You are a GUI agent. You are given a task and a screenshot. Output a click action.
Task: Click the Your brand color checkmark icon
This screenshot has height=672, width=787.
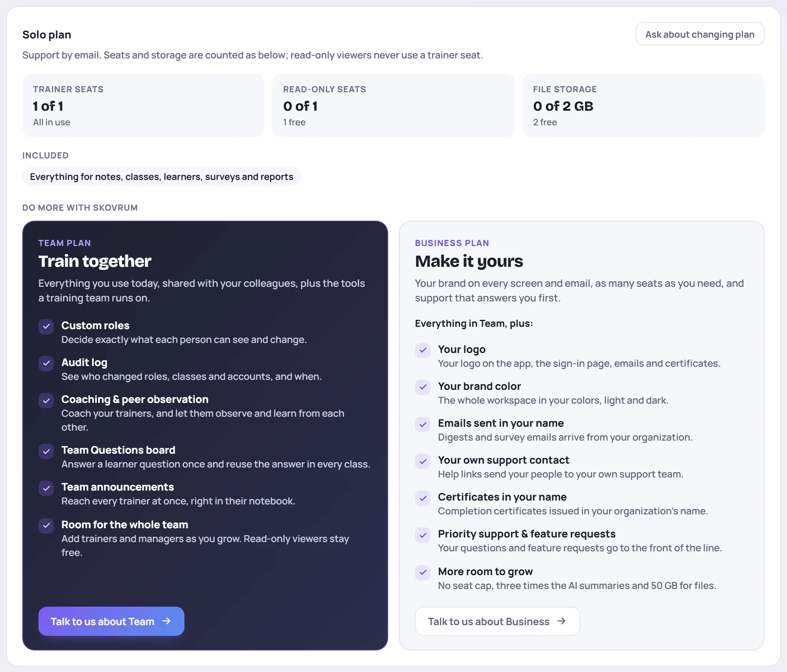tap(423, 387)
